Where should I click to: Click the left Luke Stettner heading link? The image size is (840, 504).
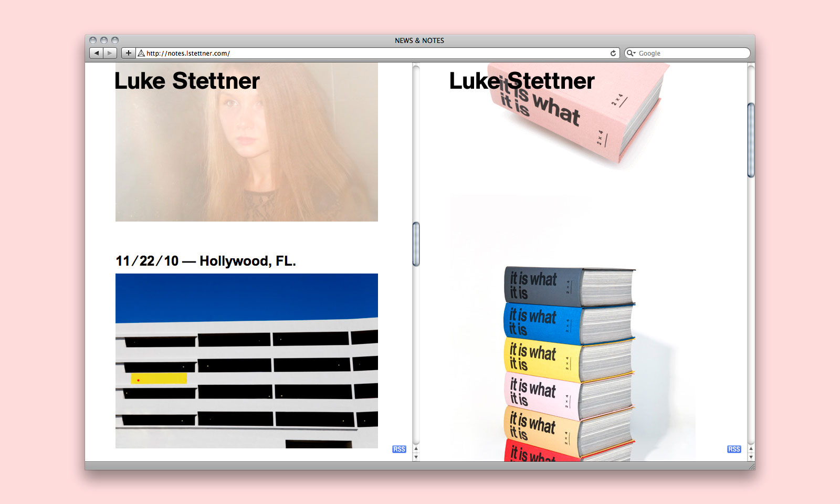[x=187, y=81]
